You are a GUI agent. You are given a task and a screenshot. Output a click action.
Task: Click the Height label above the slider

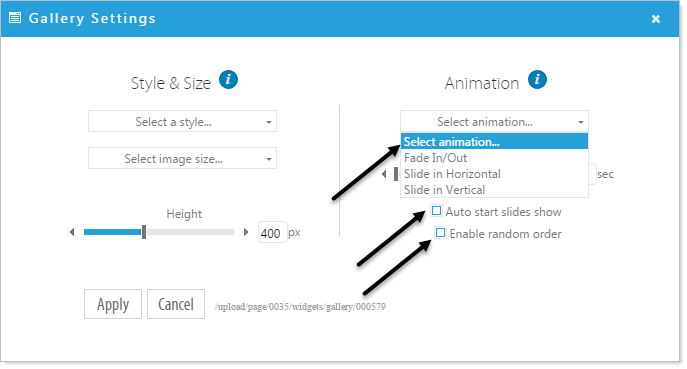[184, 214]
